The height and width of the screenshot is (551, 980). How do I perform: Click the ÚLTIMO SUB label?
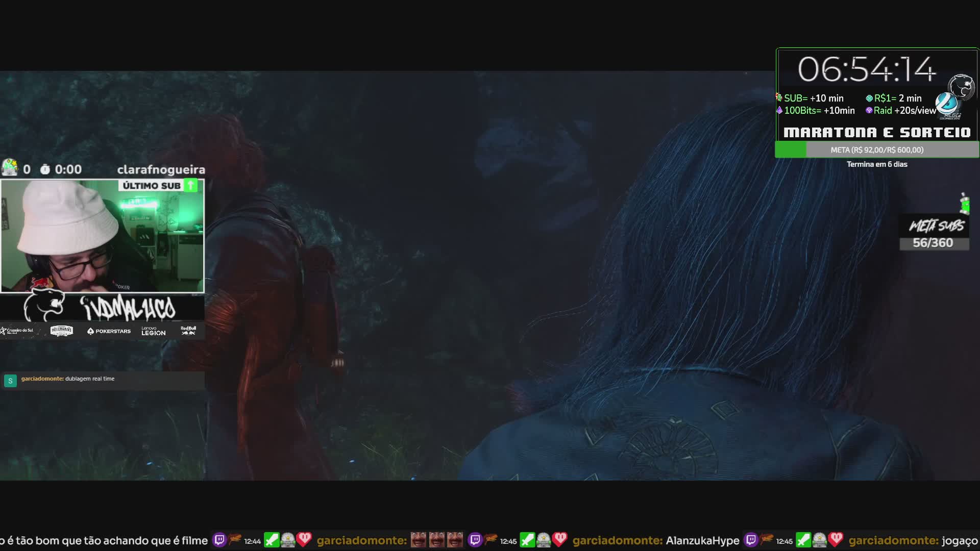[x=152, y=186]
